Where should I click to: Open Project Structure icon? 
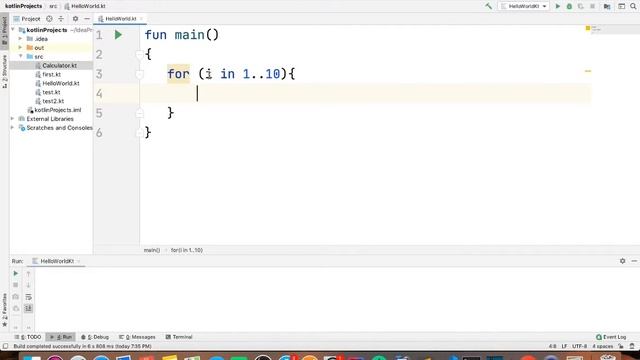point(607,6)
